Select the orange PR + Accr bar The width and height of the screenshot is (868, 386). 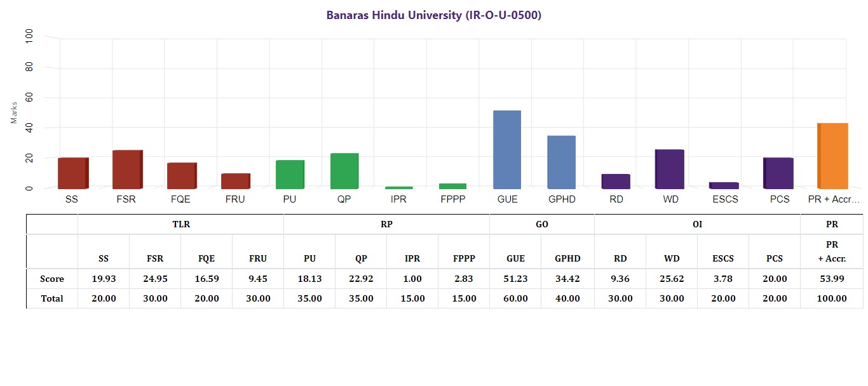tap(832, 156)
